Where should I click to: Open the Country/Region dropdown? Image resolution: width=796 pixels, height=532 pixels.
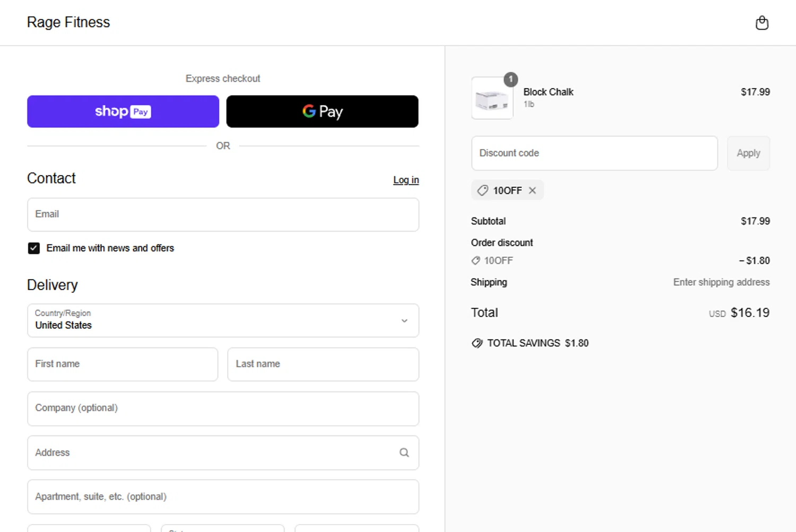[223, 320]
